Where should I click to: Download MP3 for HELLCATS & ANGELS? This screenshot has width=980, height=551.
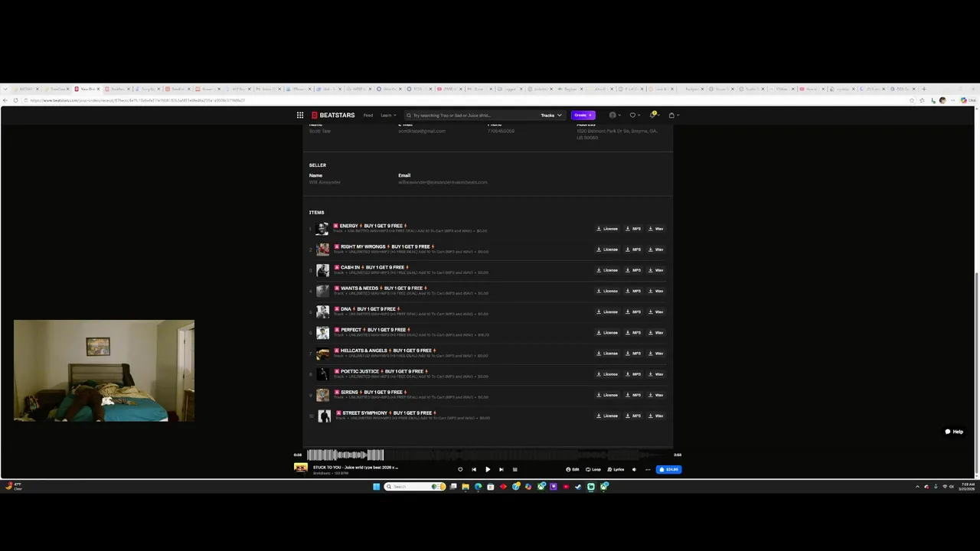[633, 353]
